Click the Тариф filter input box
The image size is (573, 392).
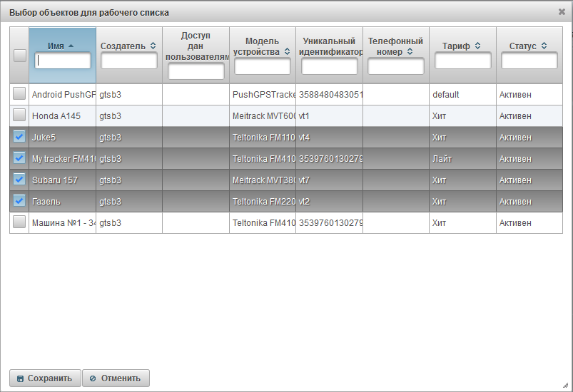point(463,61)
